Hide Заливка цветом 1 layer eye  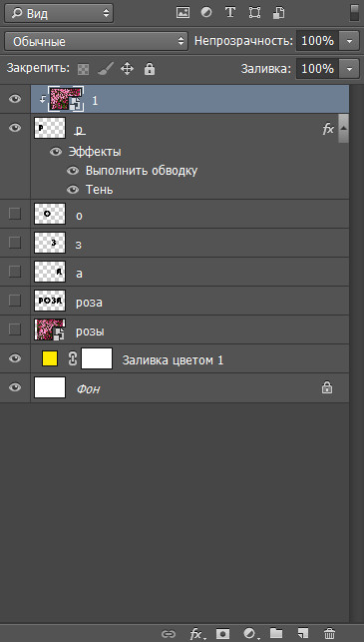15,358
